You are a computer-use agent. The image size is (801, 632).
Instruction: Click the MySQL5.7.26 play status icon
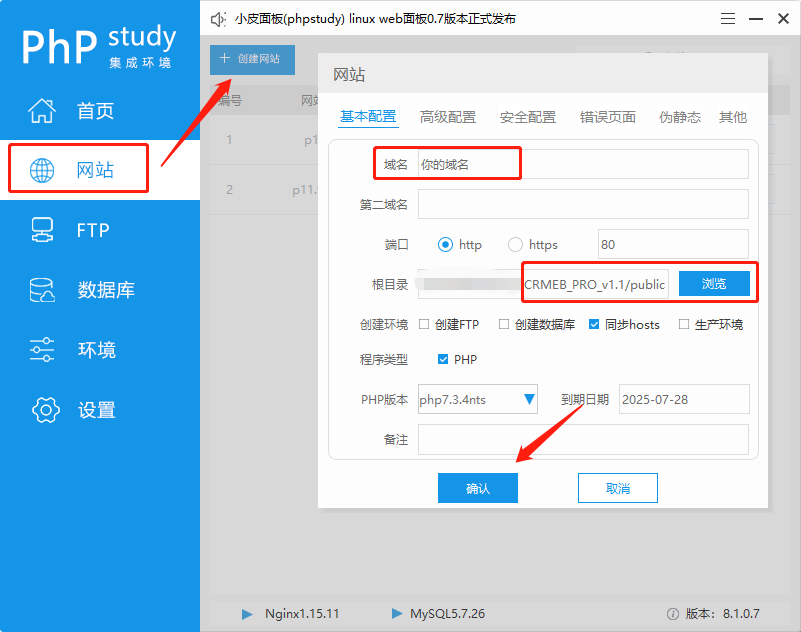coord(397,613)
